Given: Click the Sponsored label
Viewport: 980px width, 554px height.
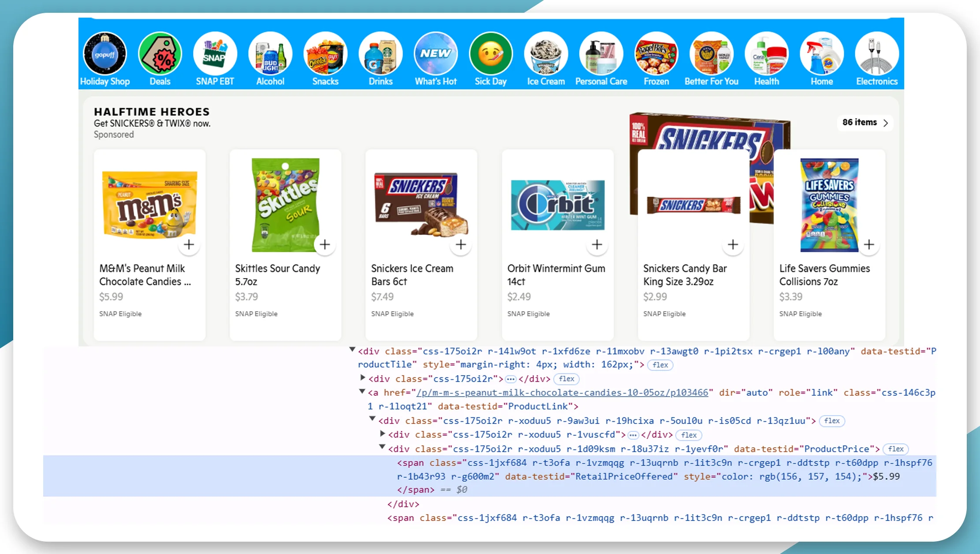Looking at the screenshot, I should click(x=114, y=134).
